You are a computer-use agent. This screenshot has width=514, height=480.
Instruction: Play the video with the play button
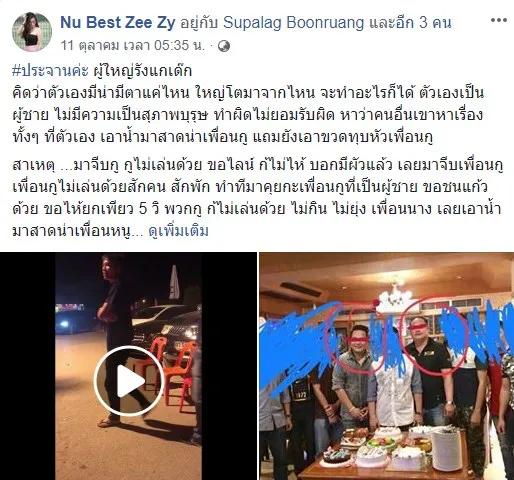click(129, 380)
